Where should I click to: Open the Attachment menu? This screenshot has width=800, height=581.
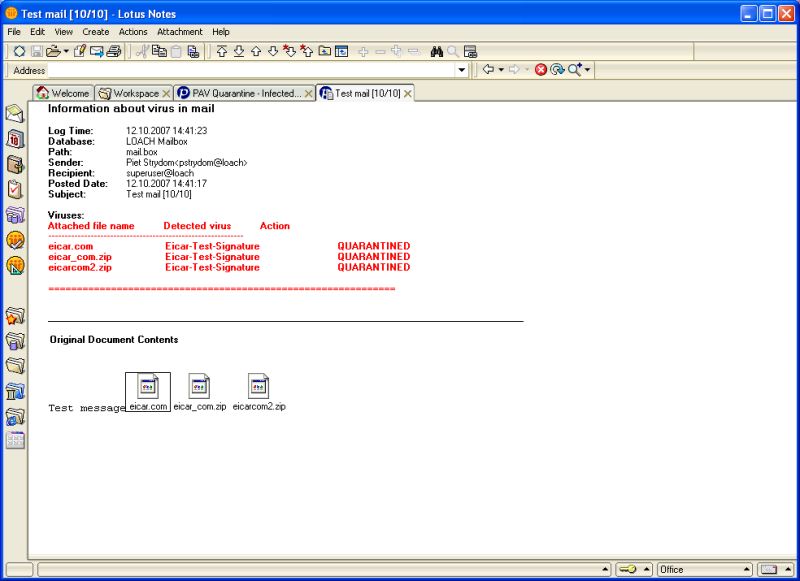pyautogui.click(x=180, y=32)
